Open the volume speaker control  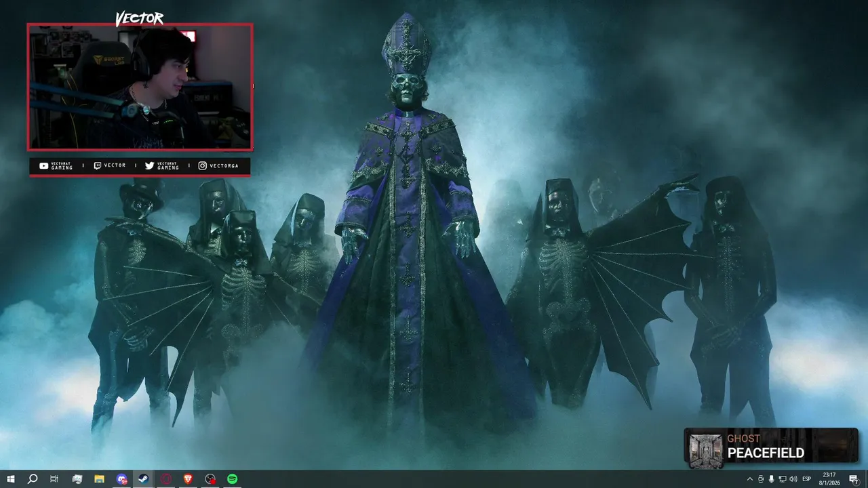(x=793, y=479)
